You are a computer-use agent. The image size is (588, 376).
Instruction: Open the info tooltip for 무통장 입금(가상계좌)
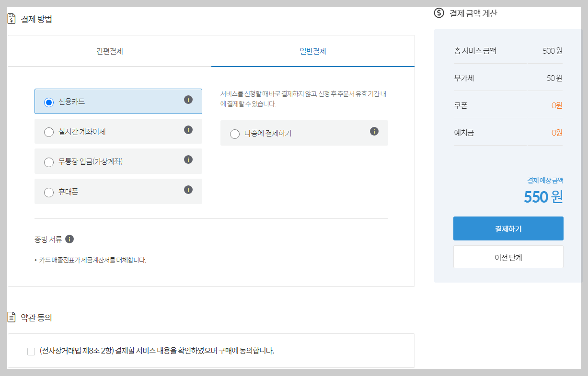188,161
